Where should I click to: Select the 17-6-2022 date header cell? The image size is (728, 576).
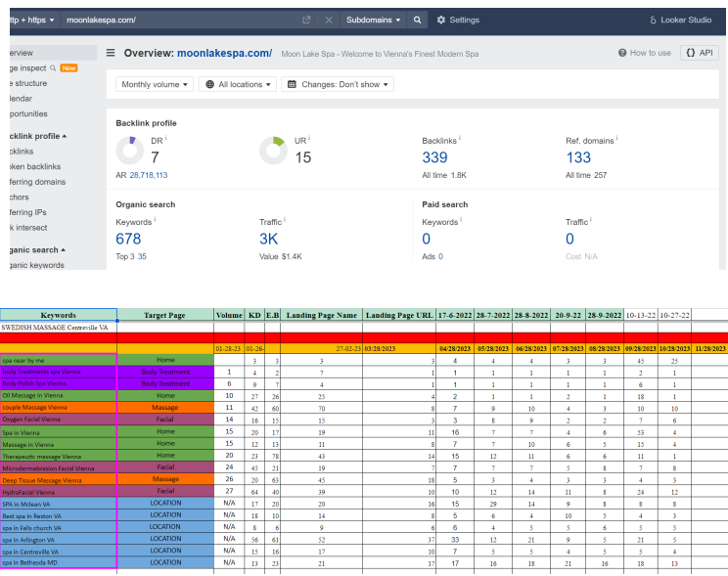tap(455, 315)
